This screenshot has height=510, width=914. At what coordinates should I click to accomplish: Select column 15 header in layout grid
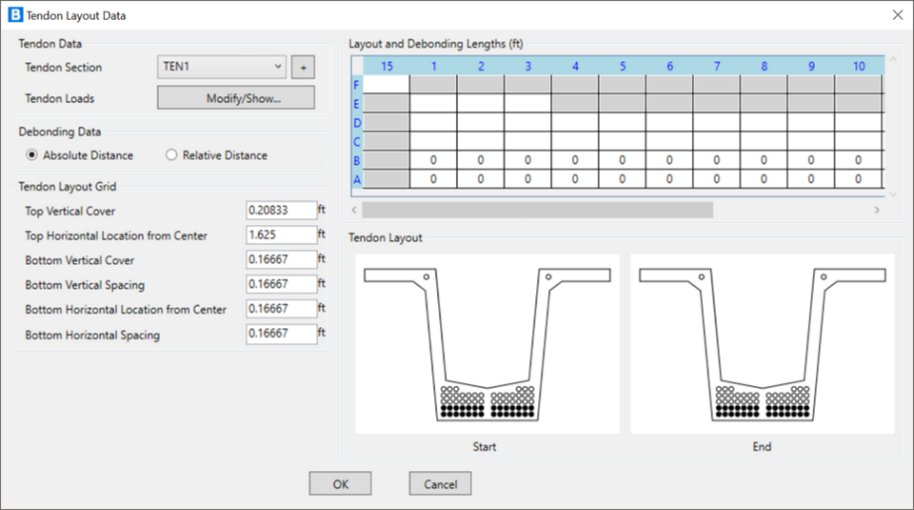[x=386, y=66]
